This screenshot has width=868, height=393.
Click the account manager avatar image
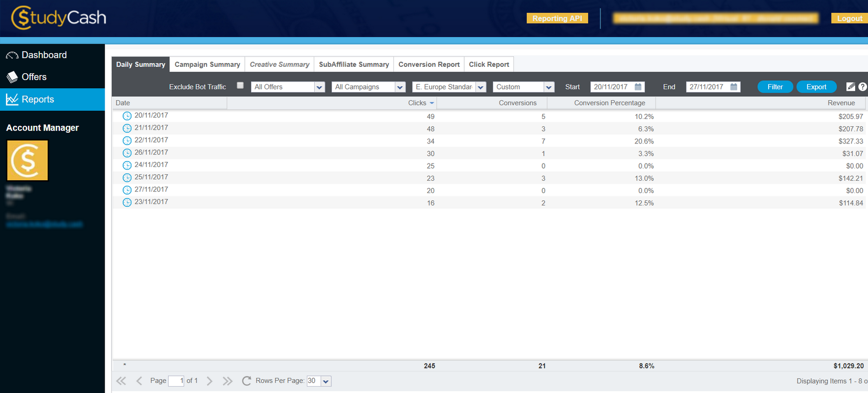(x=28, y=161)
